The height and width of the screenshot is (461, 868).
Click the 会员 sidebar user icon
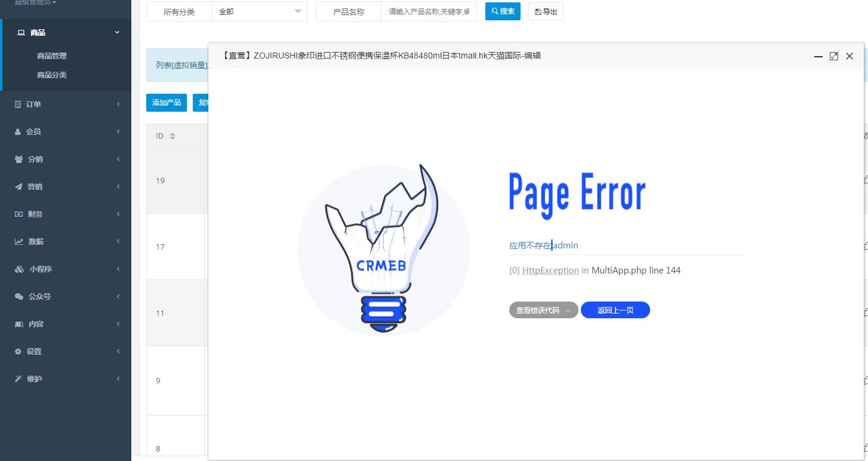click(x=18, y=131)
